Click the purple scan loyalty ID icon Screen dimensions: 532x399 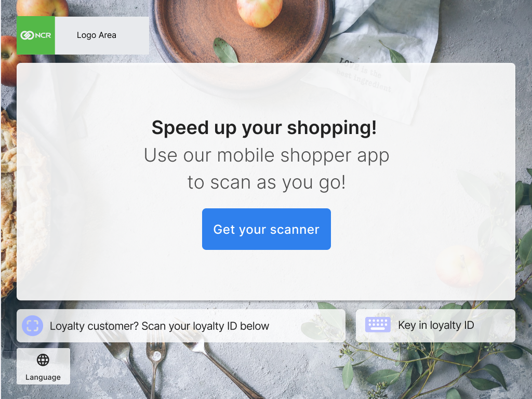pos(33,325)
